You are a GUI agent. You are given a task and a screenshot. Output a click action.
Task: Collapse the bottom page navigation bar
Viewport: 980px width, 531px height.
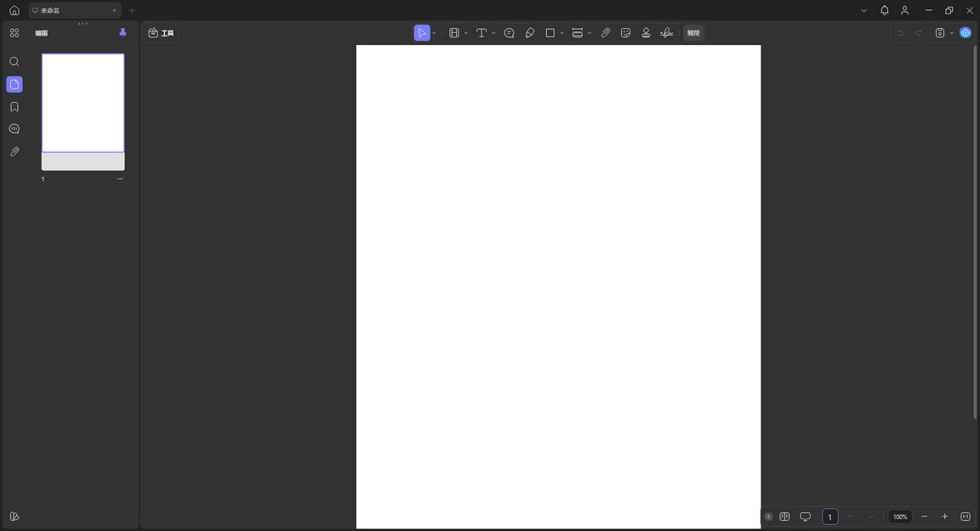pyautogui.click(x=768, y=517)
